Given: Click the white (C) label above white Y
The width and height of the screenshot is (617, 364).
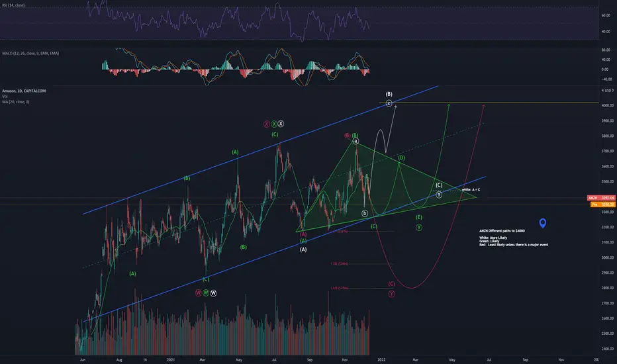Looking at the screenshot, I should (439, 185).
